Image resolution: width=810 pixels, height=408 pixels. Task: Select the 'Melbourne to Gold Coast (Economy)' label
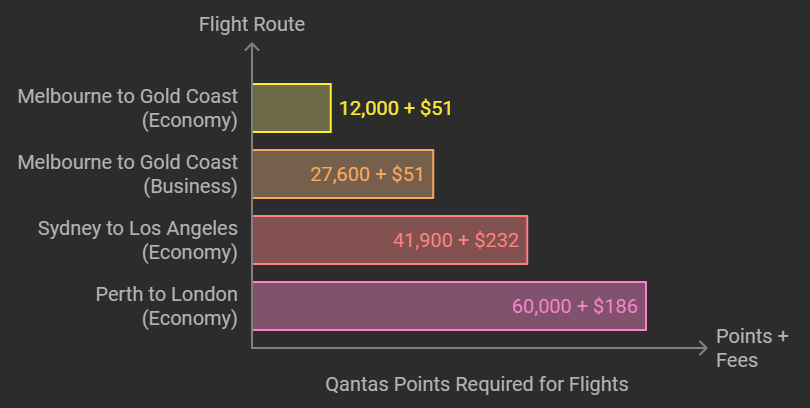[x=128, y=108]
